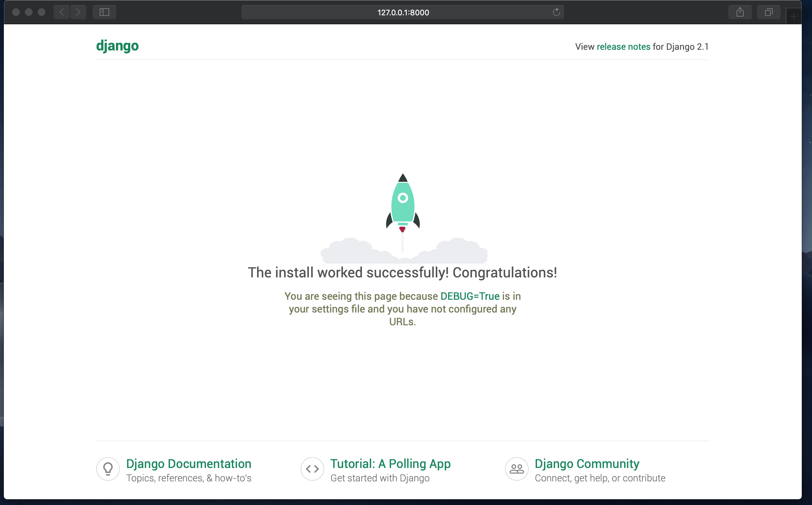Click 'Get started with Django' subtitle text
The height and width of the screenshot is (505, 812).
(x=379, y=478)
